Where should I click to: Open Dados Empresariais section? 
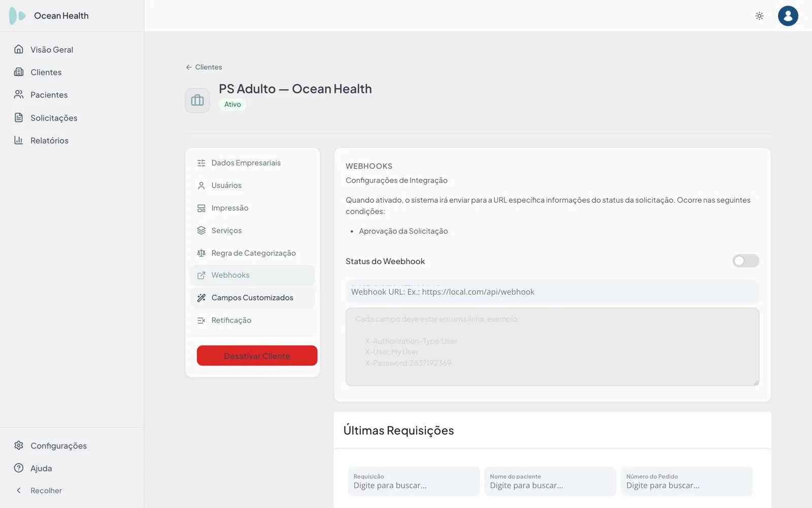tap(253, 163)
